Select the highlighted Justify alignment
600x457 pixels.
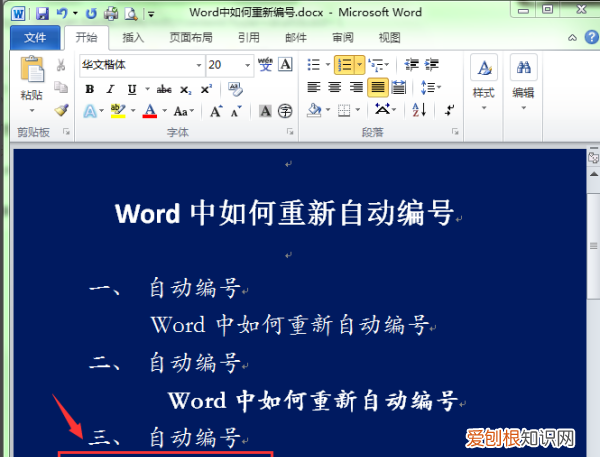pos(378,88)
